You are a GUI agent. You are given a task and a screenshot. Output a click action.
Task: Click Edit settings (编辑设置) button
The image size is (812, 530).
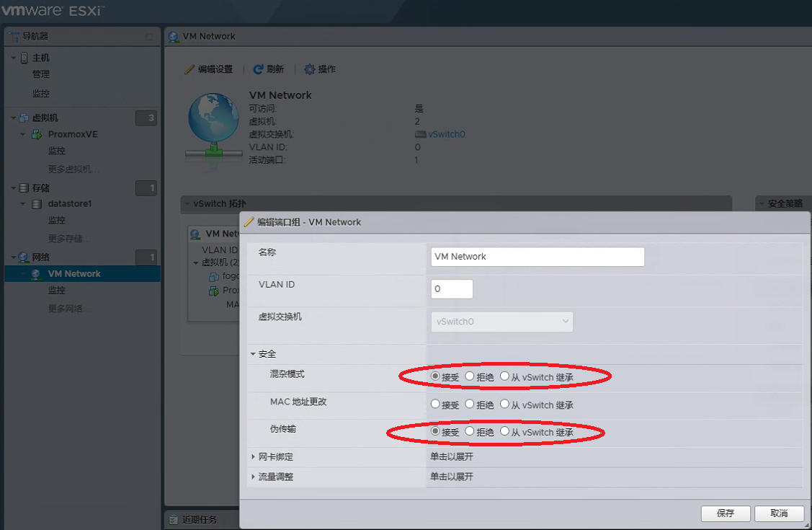[x=209, y=69]
